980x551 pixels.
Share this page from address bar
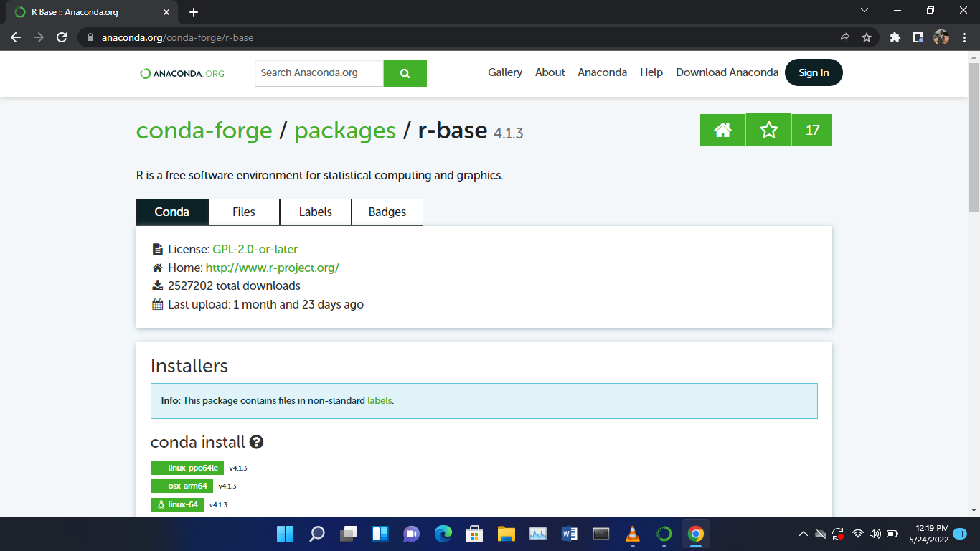(844, 37)
